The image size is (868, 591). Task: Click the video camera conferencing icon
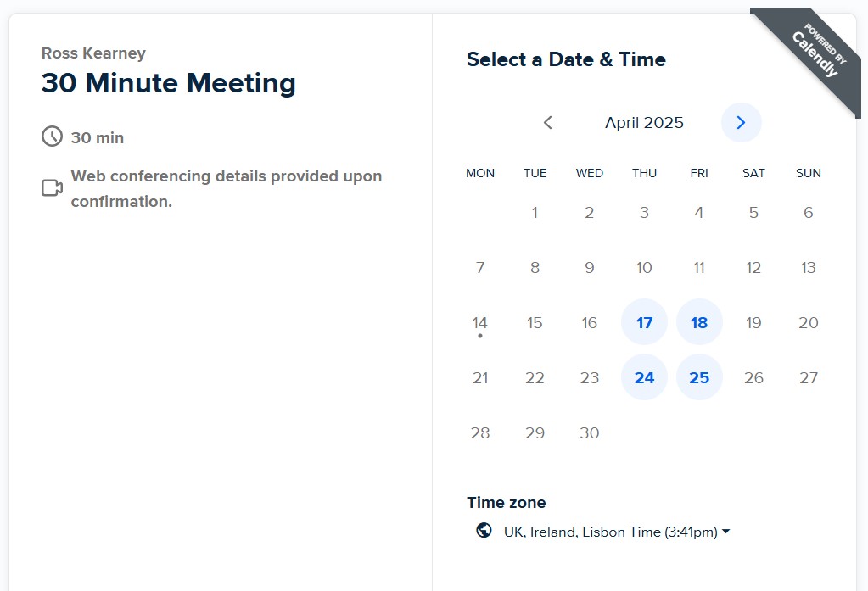[x=53, y=187]
